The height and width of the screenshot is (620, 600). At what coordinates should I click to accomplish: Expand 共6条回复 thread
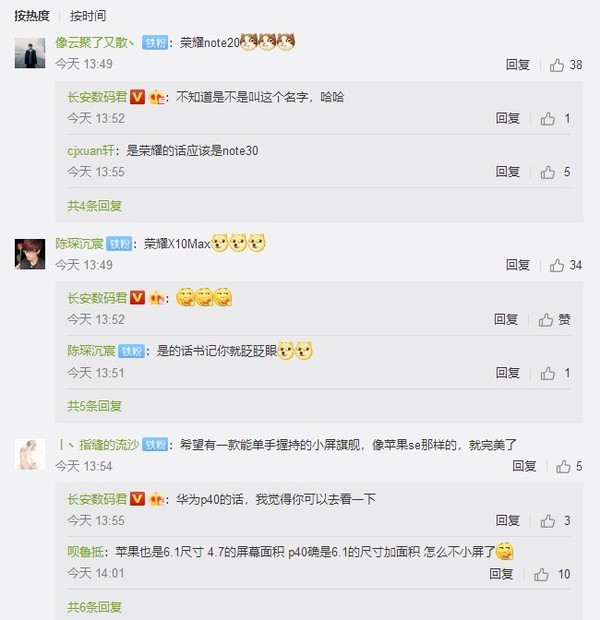click(95, 607)
